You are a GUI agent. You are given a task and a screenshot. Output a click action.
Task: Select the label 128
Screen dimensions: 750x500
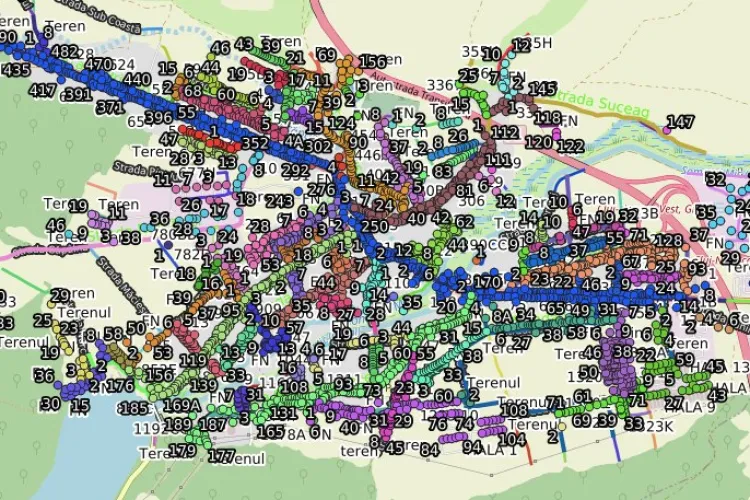(669, 241)
